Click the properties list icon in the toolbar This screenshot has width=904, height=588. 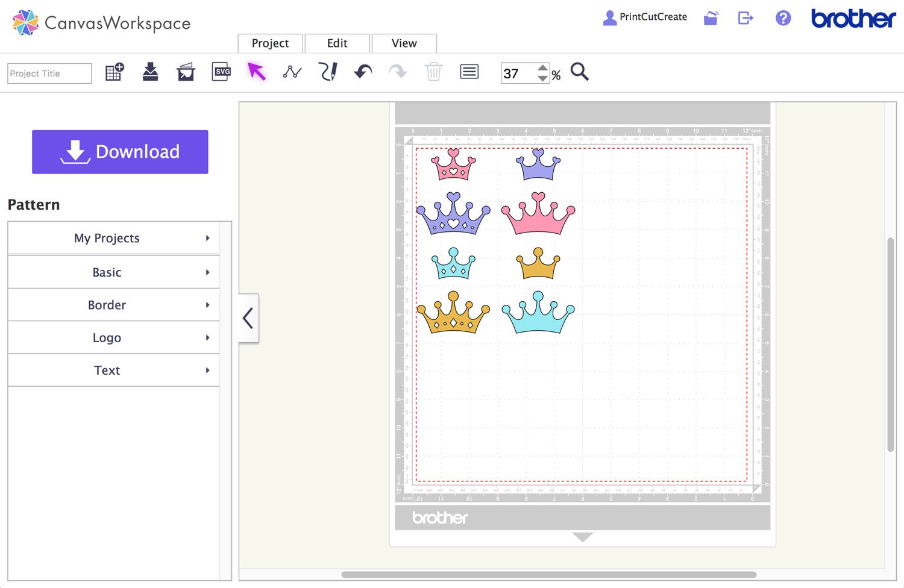pos(469,72)
